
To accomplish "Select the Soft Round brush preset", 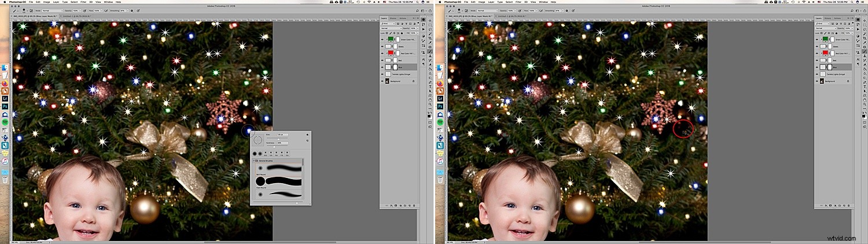I will (x=278, y=169).
